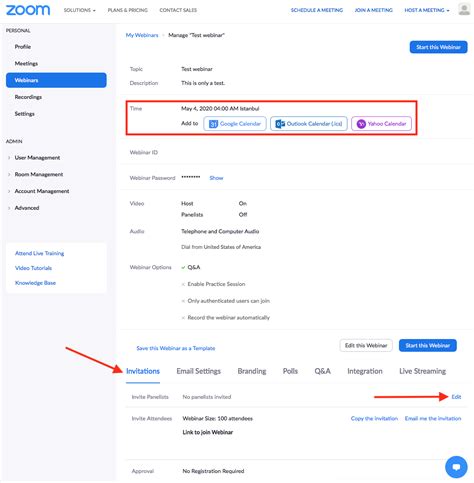
Task: Open the user profile avatar
Action: click(x=464, y=9)
